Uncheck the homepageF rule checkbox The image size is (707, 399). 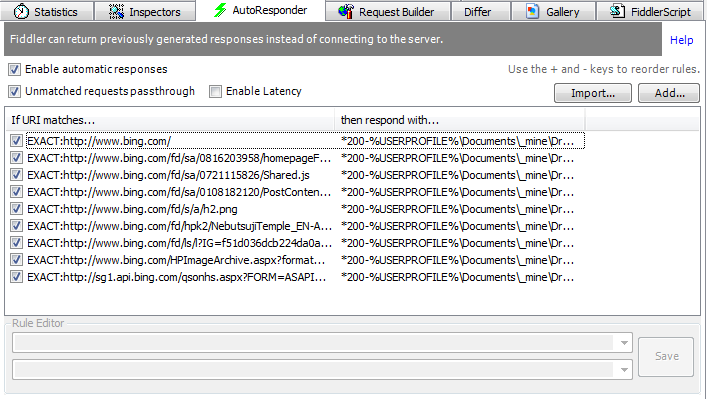pos(16,158)
